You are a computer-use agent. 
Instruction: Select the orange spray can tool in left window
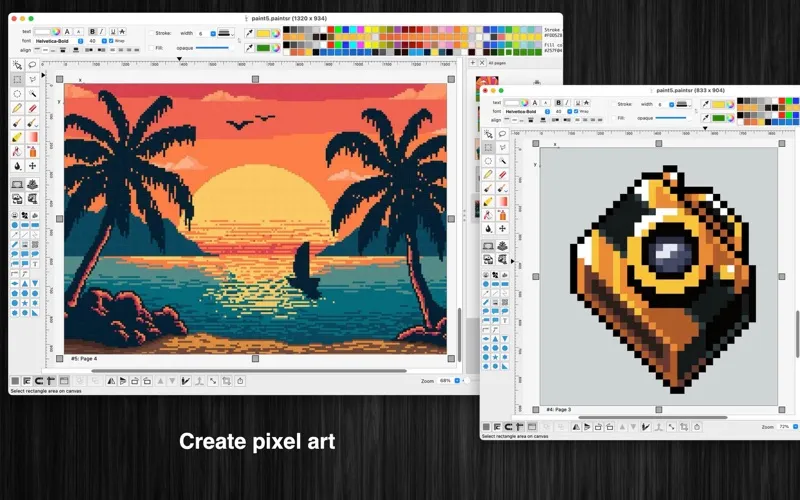coord(32,152)
